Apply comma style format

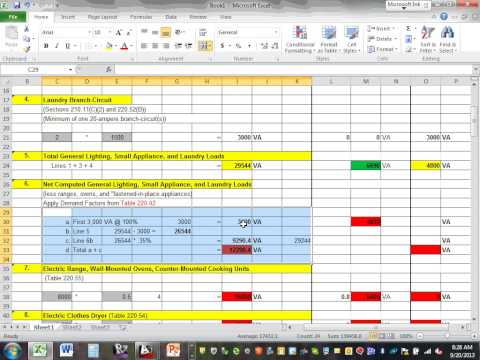coord(249,46)
